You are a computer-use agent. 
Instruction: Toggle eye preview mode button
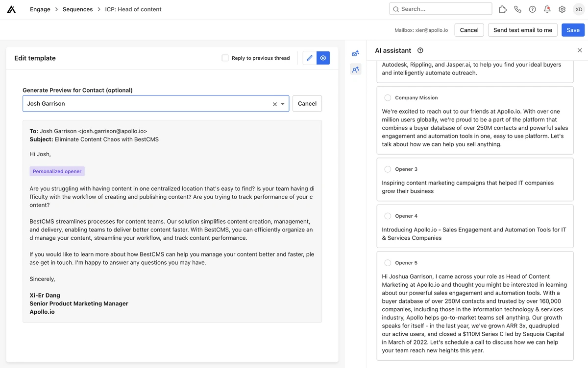pyautogui.click(x=323, y=58)
